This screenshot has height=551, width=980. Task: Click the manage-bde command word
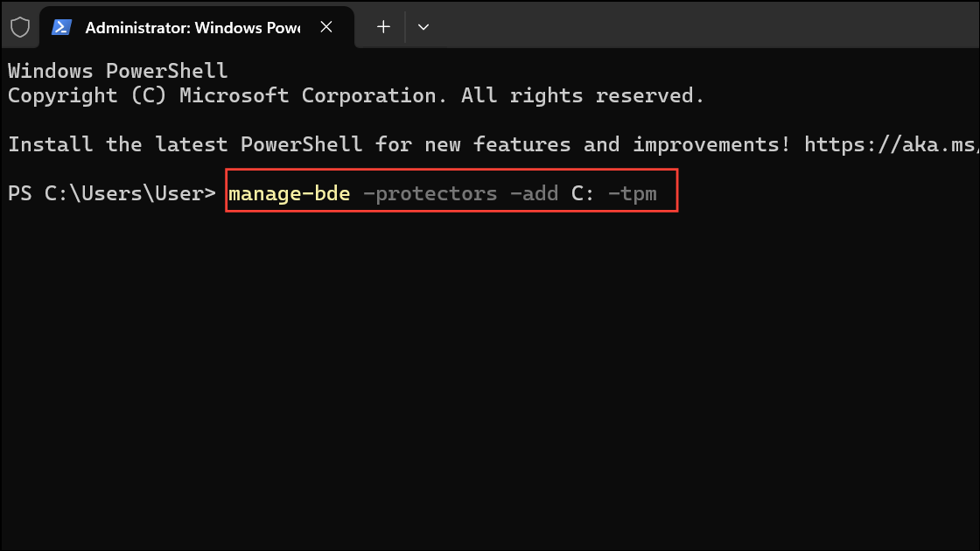tap(290, 193)
